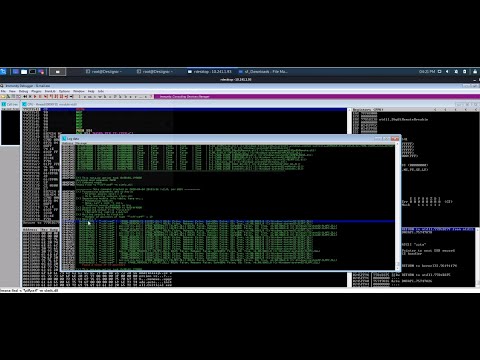Click the Step over toolbar icon
Screen dimensions: 480x360
[x=51, y=97]
